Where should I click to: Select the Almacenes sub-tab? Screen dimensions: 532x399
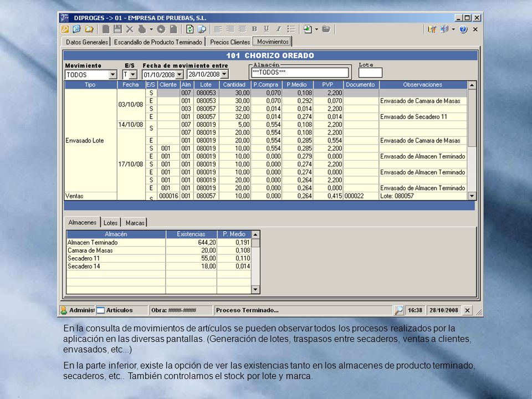pyautogui.click(x=83, y=222)
